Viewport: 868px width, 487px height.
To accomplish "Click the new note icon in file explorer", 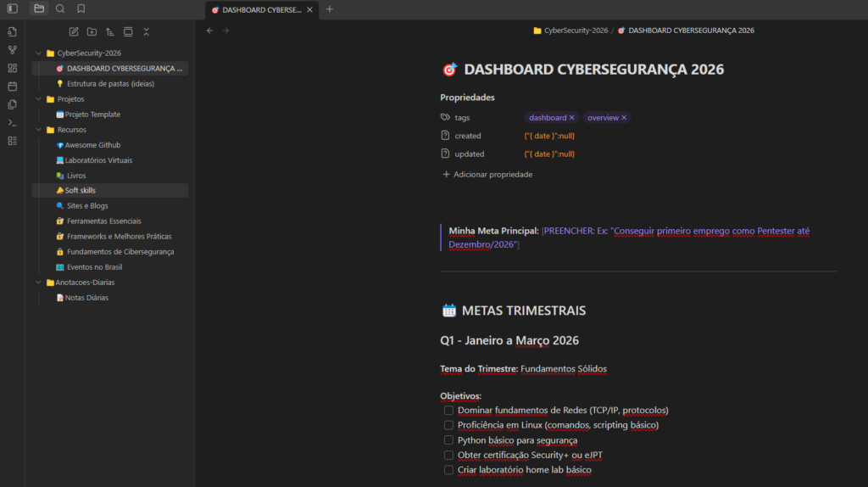I will [73, 31].
